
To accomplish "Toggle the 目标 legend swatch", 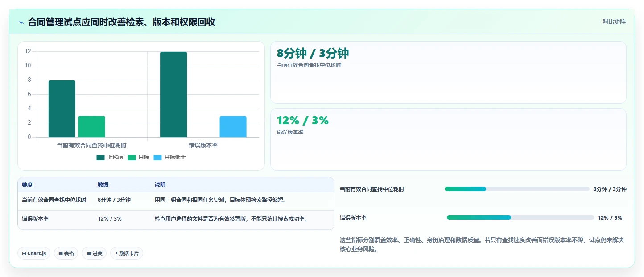I will click(132, 157).
